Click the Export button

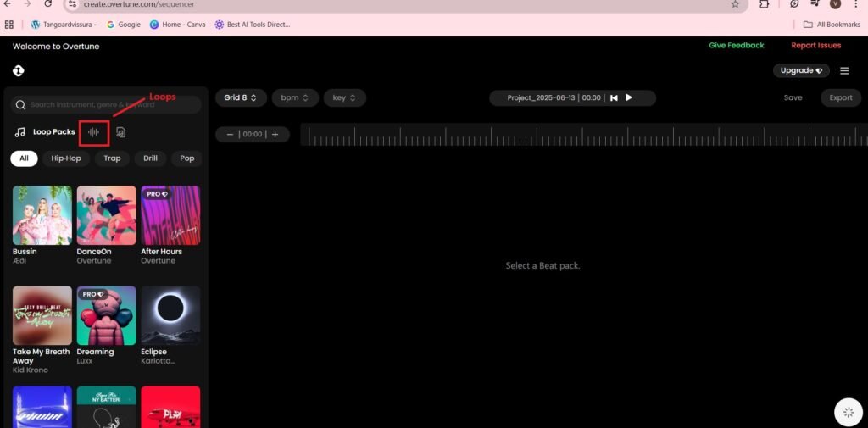tap(841, 98)
